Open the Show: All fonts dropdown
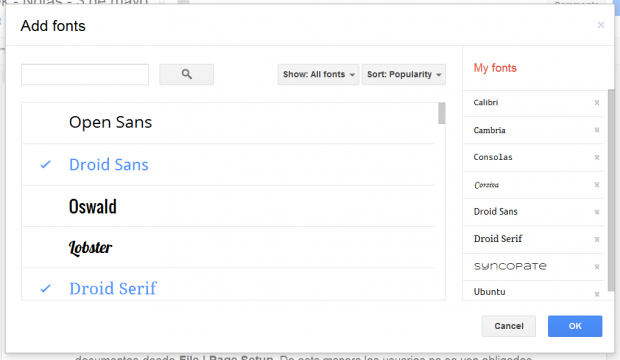 (318, 74)
